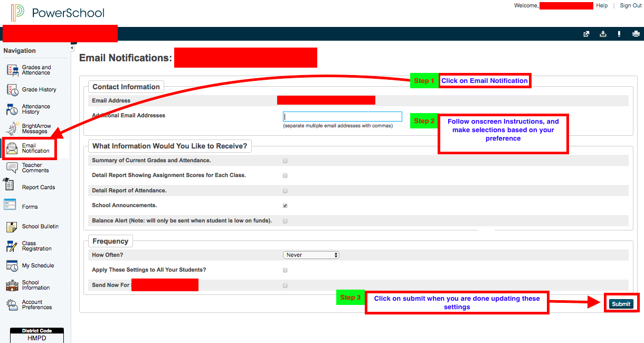Screen dimensions: 644x343
Task: Select Email Notification envelope icon
Action: point(12,149)
